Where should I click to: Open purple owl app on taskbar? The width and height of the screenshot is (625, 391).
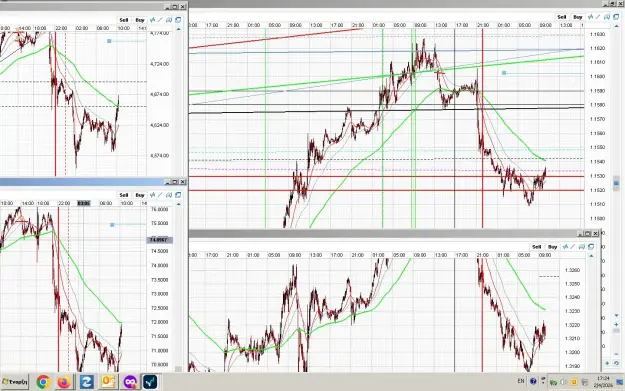(x=130, y=382)
